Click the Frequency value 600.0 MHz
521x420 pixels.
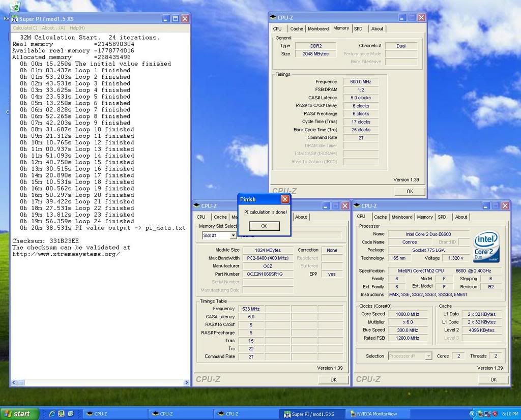pyautogui.click(x=361, y=82)
